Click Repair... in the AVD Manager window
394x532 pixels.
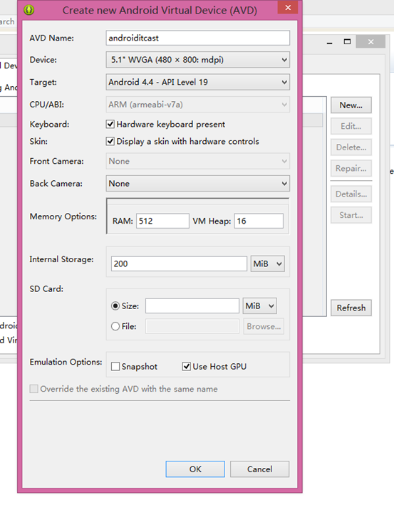click(x=351, y=168)
